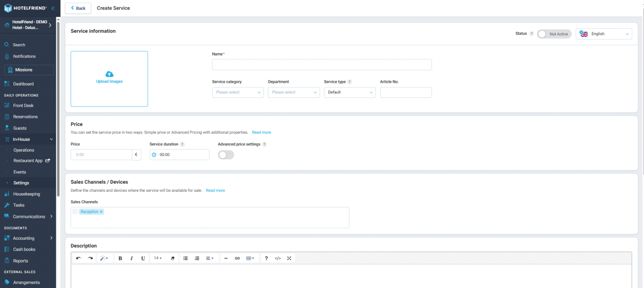Toggle italic formatting in the description toolbar
Screen dimensions: 644x288
(x=131, y=258)
